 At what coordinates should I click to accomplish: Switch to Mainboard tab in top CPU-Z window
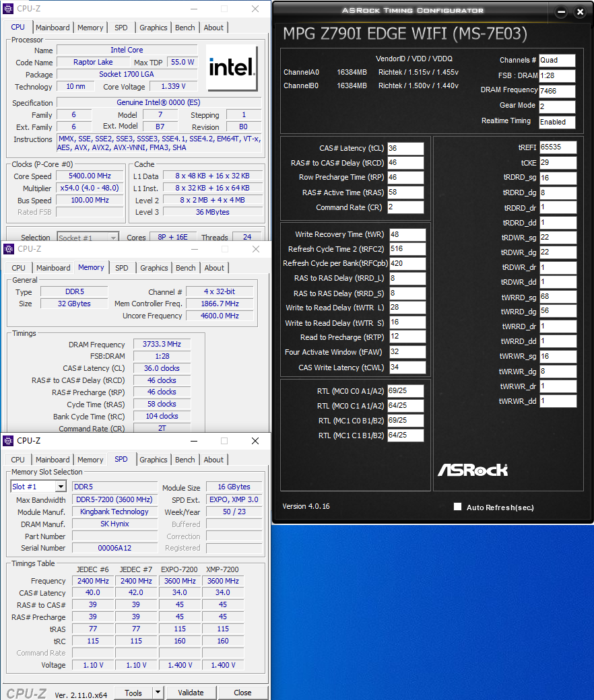point(53,28)
